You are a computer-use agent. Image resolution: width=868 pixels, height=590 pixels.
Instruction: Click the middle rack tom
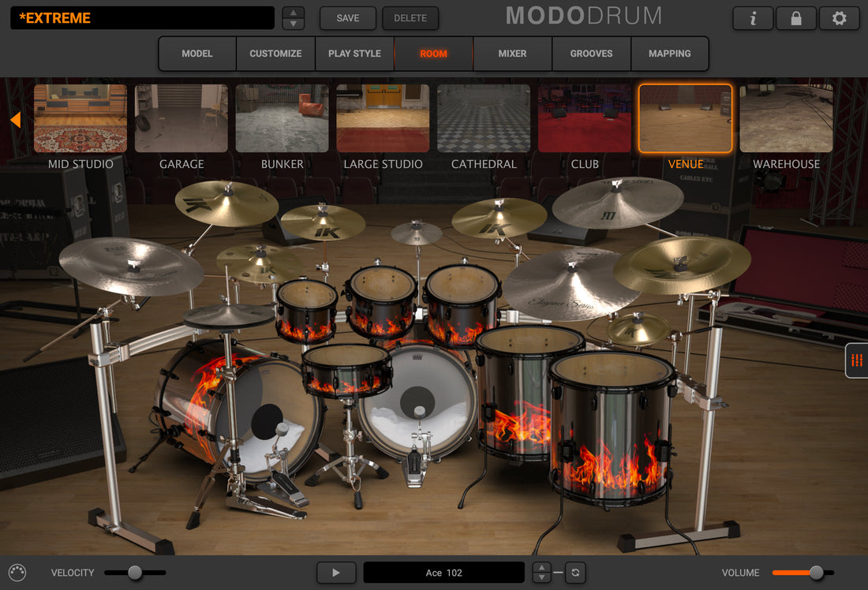pos(381,301)
